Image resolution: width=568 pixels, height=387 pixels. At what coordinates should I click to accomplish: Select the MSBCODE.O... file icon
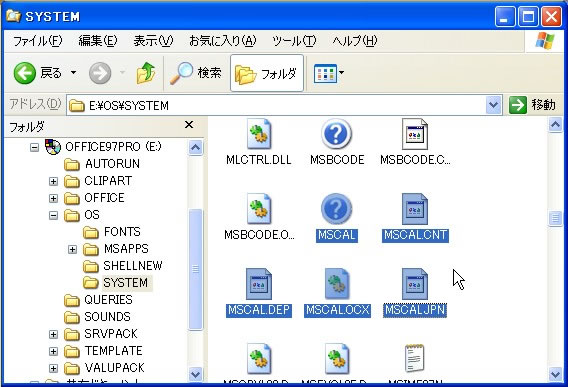(259, 209)
